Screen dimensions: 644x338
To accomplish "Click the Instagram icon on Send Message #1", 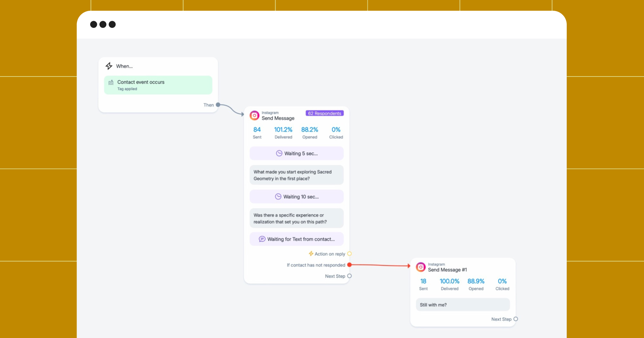I will (421, 267).
